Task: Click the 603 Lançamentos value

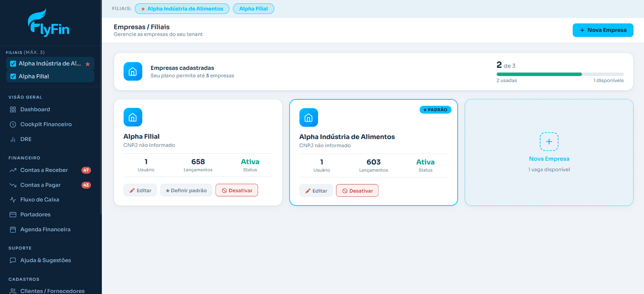Action: pos(374,162)
